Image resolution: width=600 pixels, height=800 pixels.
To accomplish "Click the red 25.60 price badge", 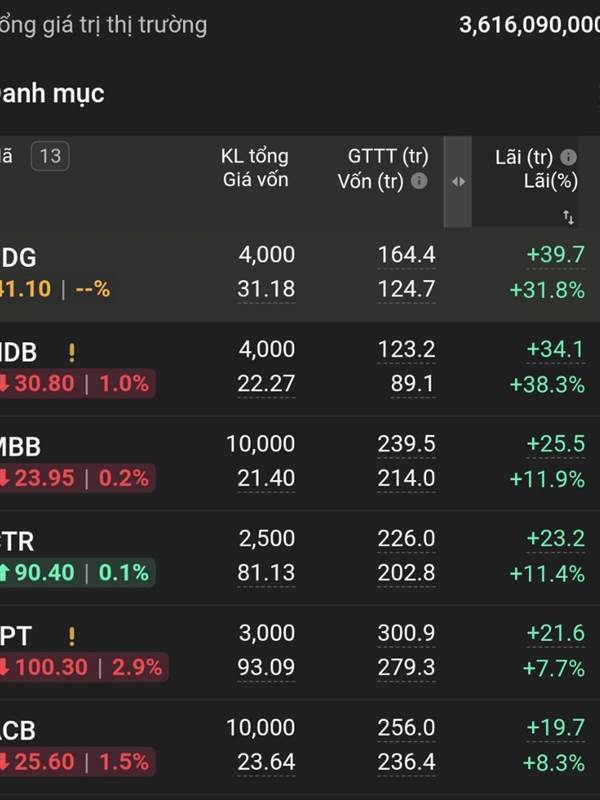I will [76, 762].
